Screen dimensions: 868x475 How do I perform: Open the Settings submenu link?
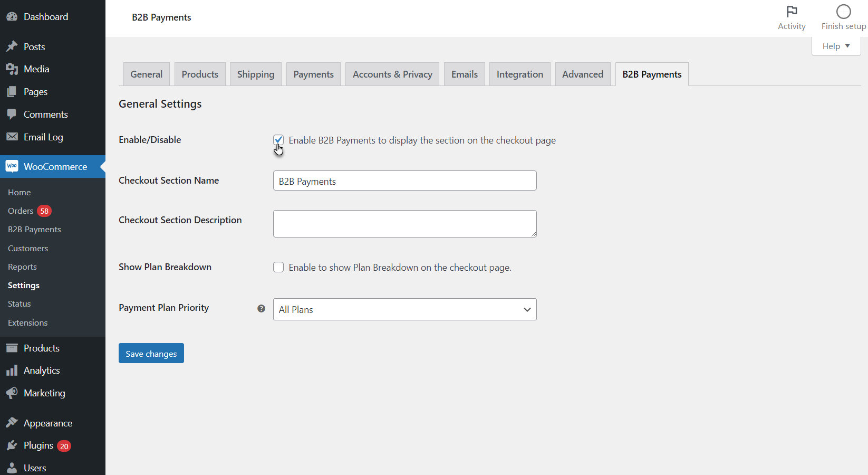click(24, 286)
